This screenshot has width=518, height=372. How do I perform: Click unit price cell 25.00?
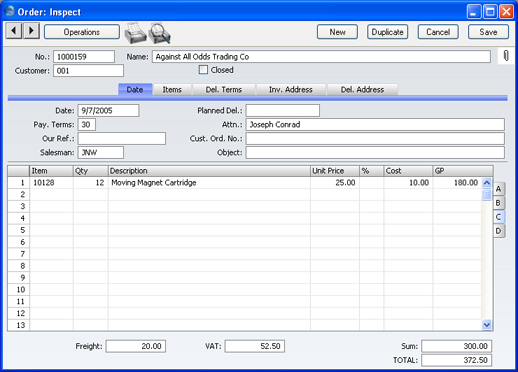(335, 183)
